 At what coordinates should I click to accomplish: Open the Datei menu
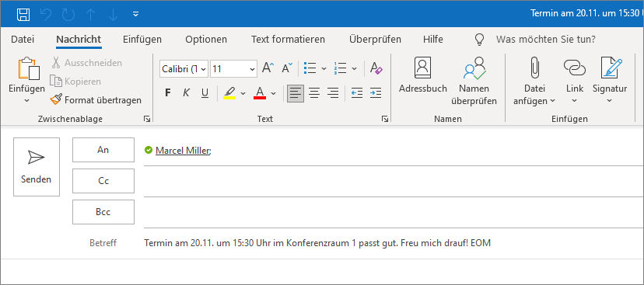click(x=23, y=40)
